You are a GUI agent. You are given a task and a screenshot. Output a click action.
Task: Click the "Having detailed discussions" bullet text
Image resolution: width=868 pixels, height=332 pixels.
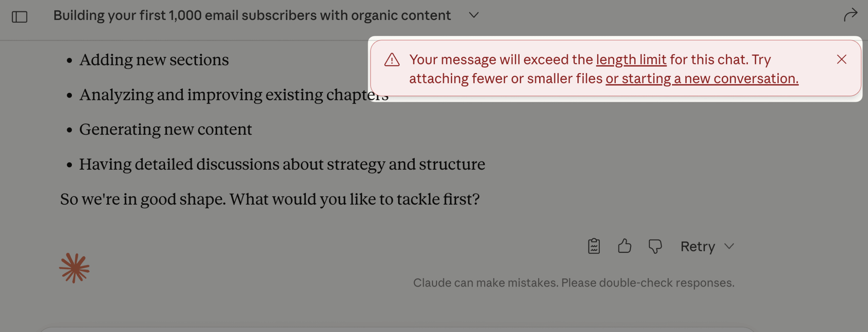pos(282,164)
